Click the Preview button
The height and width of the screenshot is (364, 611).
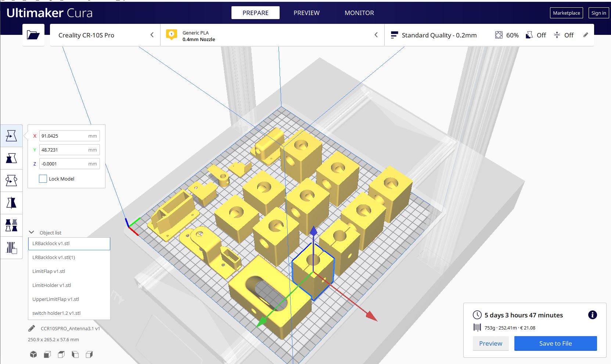(x=490, y=343)
